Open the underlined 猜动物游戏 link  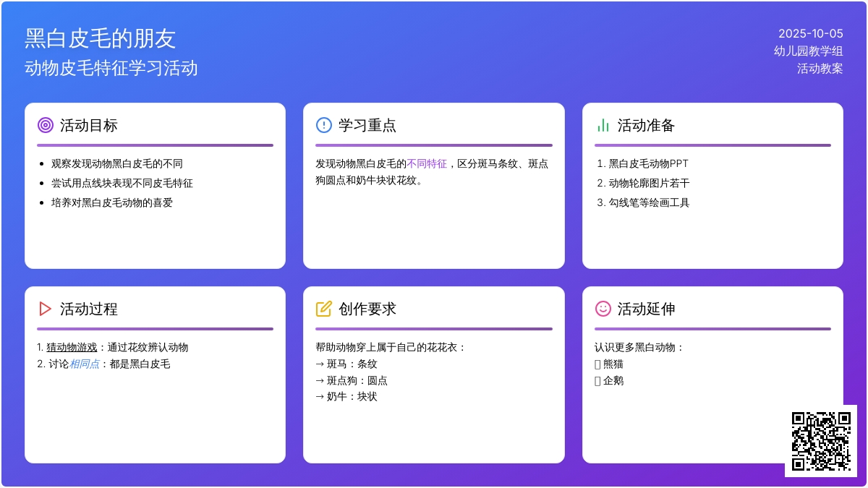(x=72, y=348)
